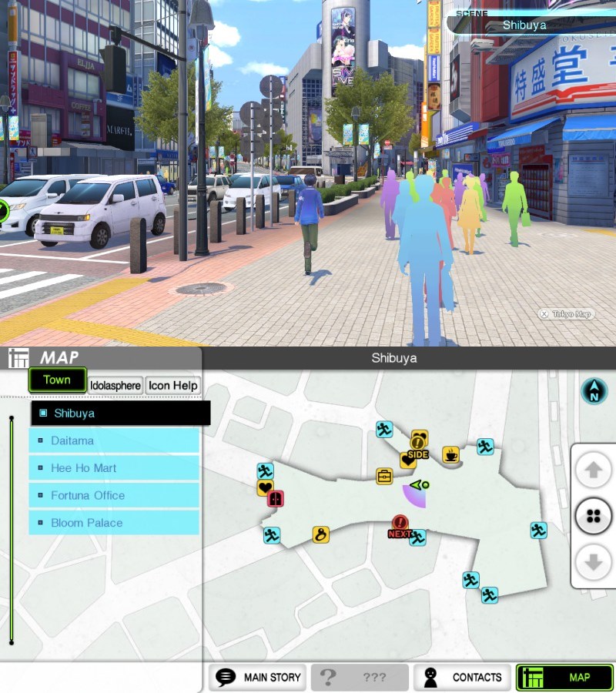Click the exit icon above the door's heart
Screen dimensions: 616x693
point(265,471)
